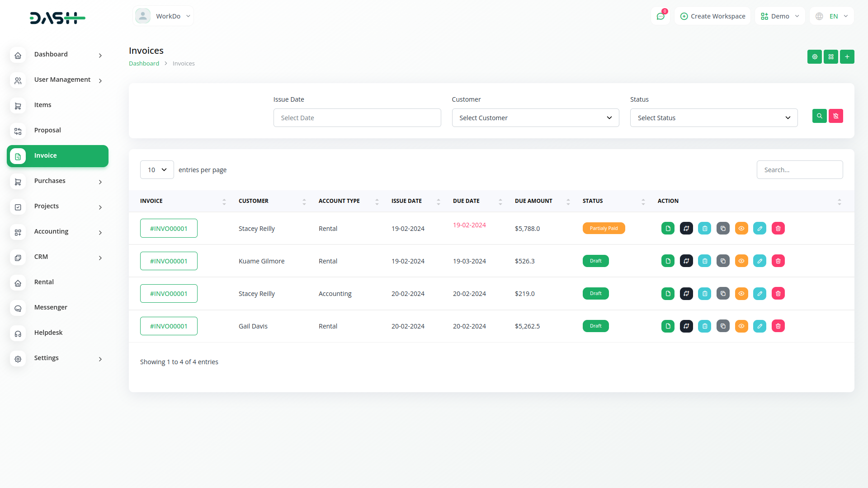Click the green plus create invoice button
The height and width of the screenshot is (488, 868).
[847, 57]
